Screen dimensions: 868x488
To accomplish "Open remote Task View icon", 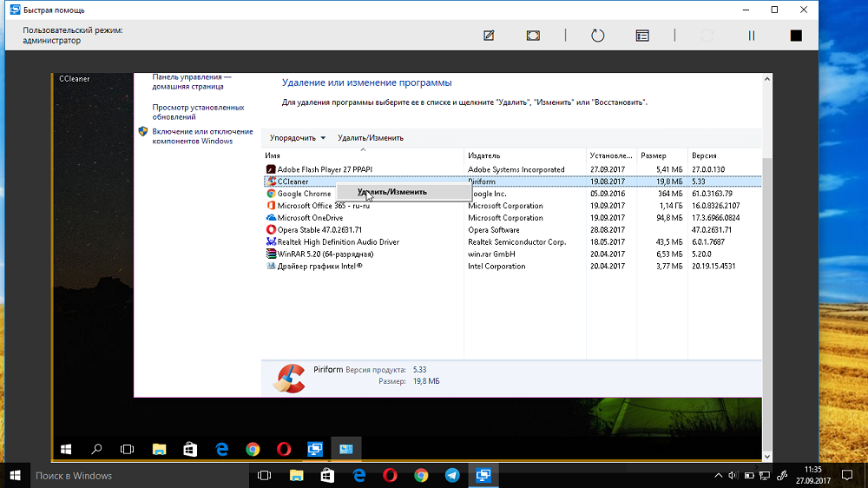I will (x=128, y=449).
